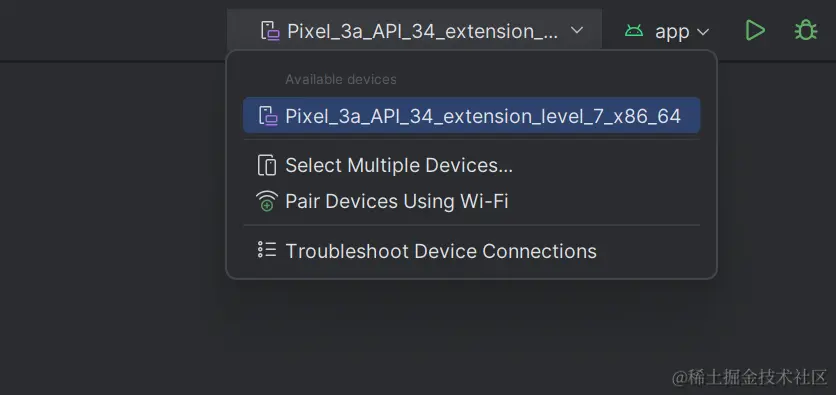Start debugging with the bug icon
This screenshot has height=395, width=836.
(806, 30)
